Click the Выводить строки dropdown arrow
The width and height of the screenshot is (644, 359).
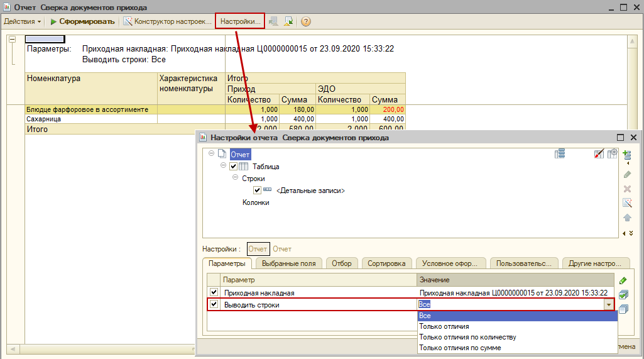[608, 305]
